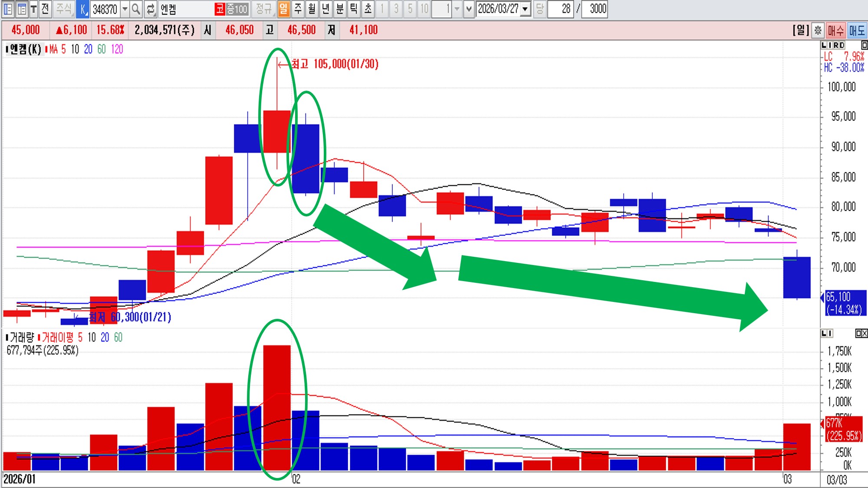The width and height of the screenshot is (868, 488).
Task: Click the 3000 bar count field
Action: [595, 9]
